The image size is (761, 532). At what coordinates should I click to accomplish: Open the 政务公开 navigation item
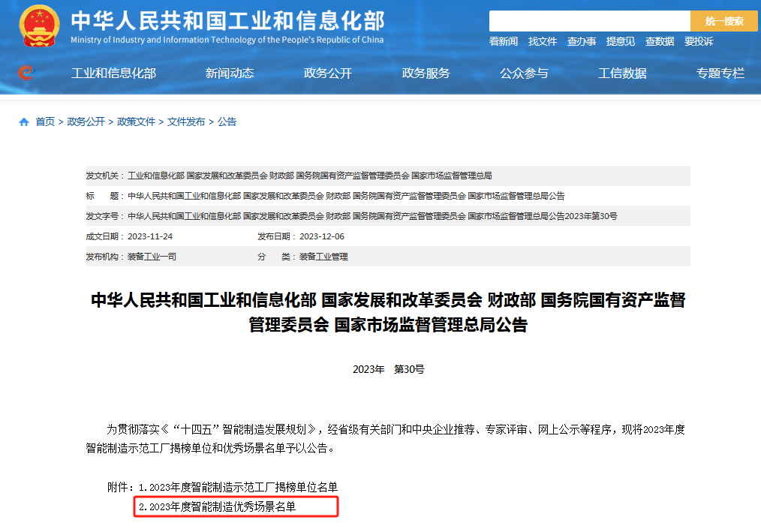[x=327, y=73]
